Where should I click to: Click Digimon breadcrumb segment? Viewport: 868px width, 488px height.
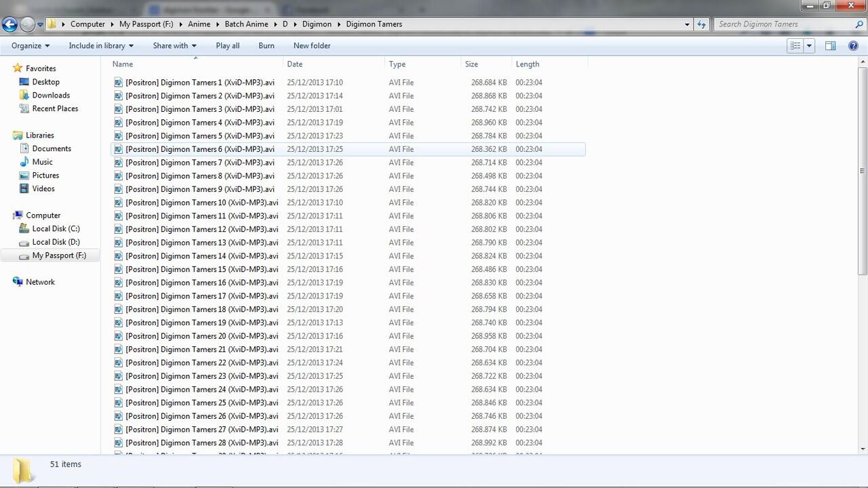click(317, 24)
